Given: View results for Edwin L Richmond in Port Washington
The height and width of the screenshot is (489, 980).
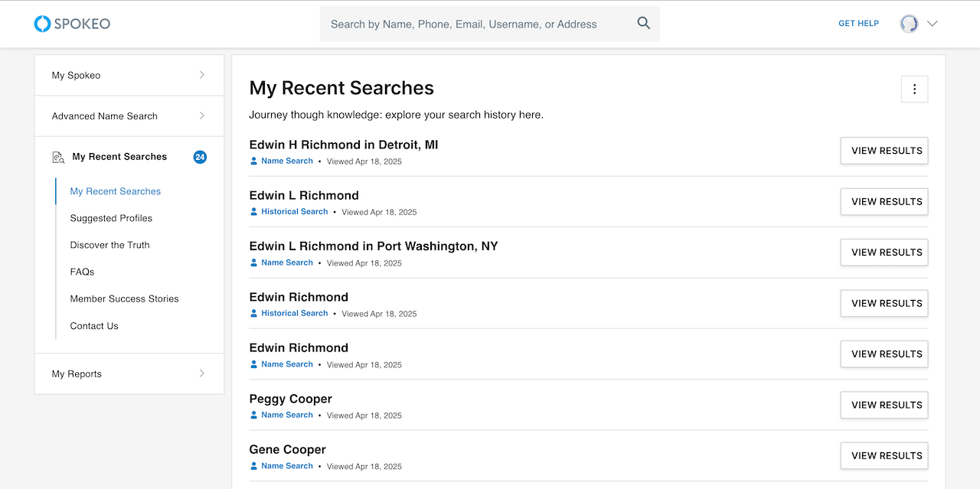Looking at the screenshot, I should pyautogui.click(x=884, y=252).
